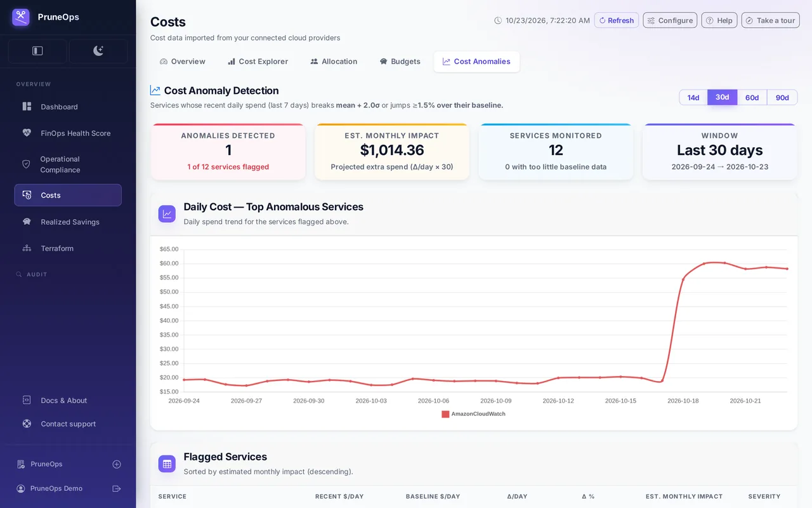The image size is (812, 508).
Task: Click "1 of 12 services flagged" text
Action: (x=228, y=167)
